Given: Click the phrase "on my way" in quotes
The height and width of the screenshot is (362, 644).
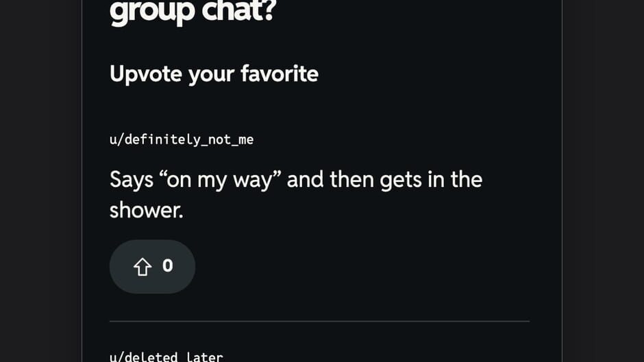Looking at the screenshot, I should coord(220,180).
